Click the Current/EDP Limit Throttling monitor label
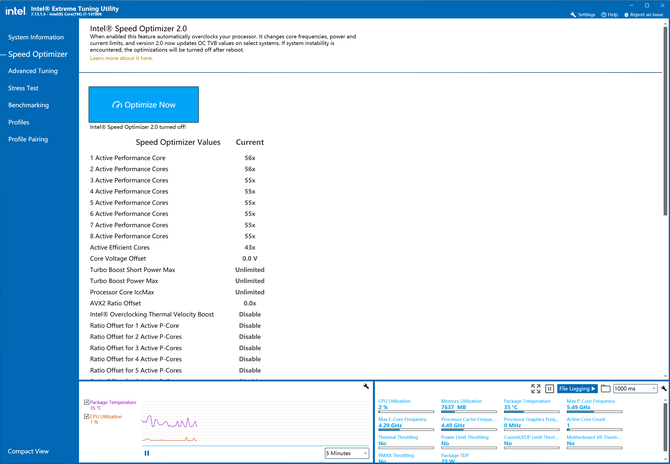The image size is (670, 464). (x=531, y=437)
